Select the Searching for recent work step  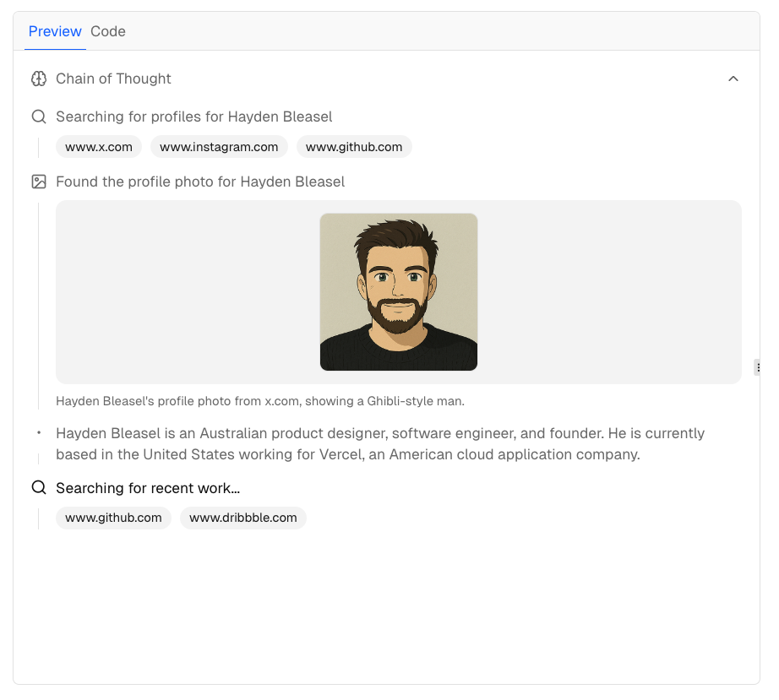[148, 488]
